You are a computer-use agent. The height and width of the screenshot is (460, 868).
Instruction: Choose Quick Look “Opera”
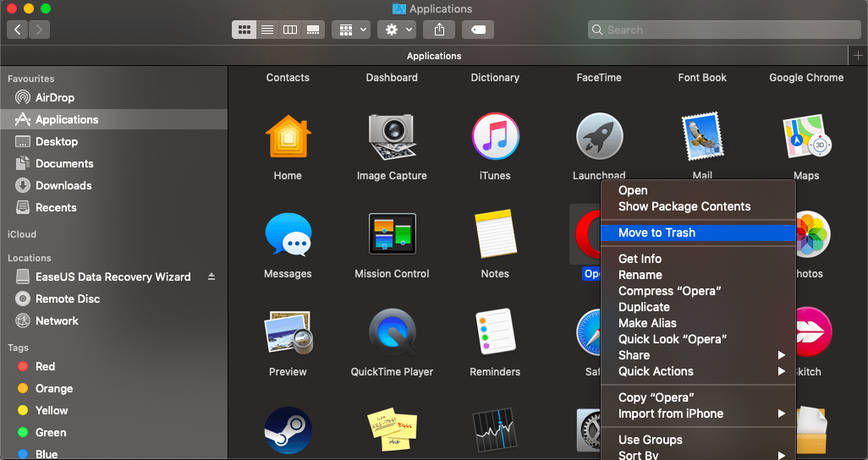pyautogui.click(x=698, y=339)
